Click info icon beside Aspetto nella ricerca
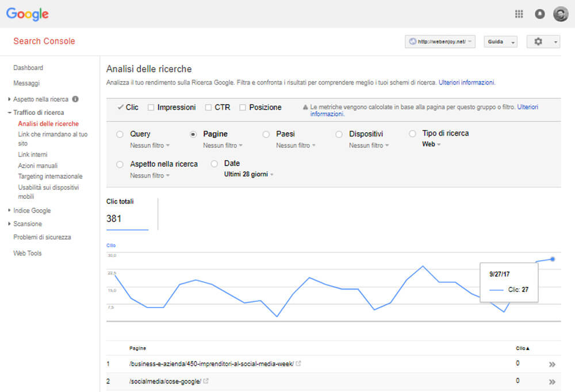 click(75, 99)
